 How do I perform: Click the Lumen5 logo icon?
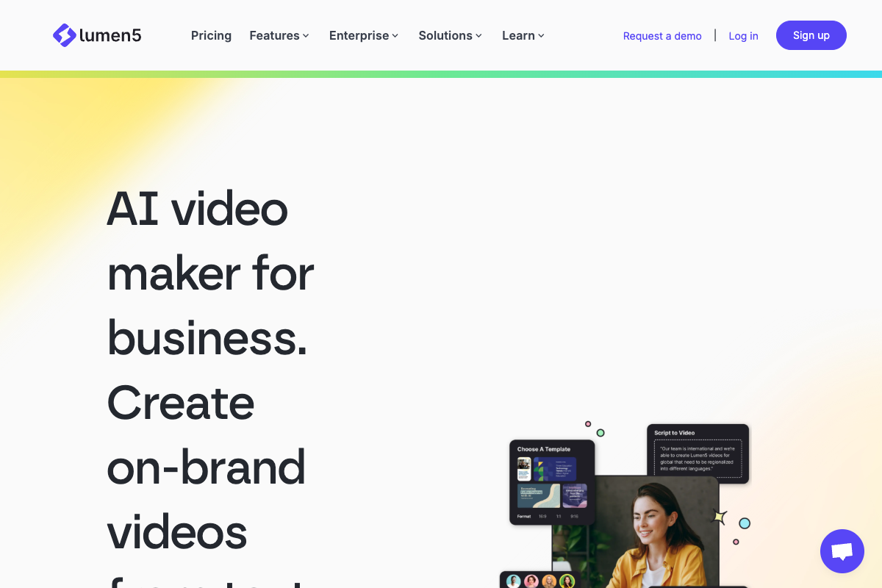pyautogui.click(x=65, y=35)
